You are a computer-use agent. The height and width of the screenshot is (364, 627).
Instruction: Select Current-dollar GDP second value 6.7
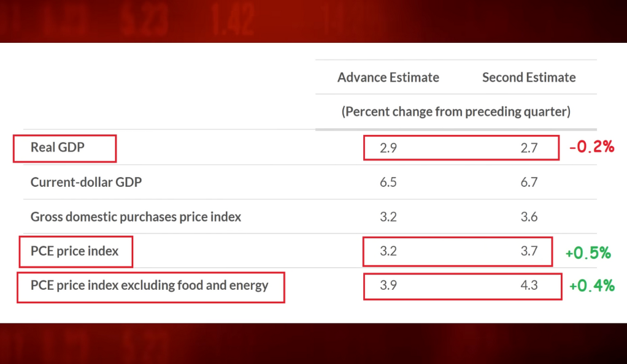pyautogui.click(x=529, y=182)
